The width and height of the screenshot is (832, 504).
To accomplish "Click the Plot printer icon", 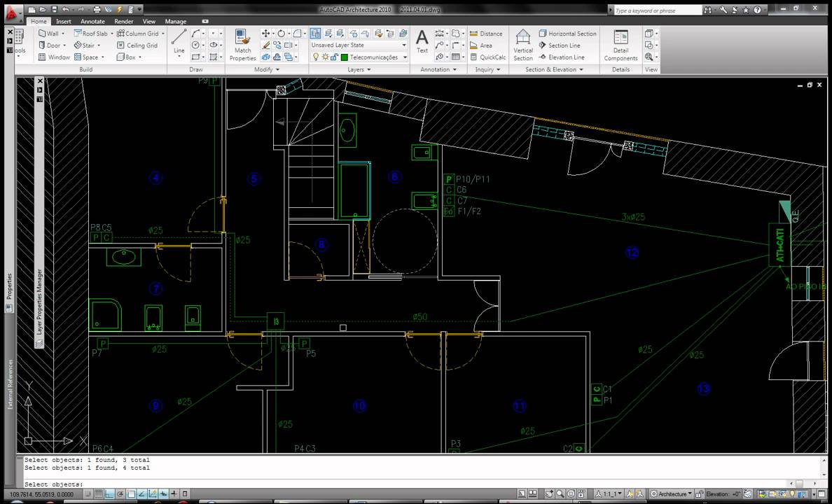I will click(x=97, y=10).
